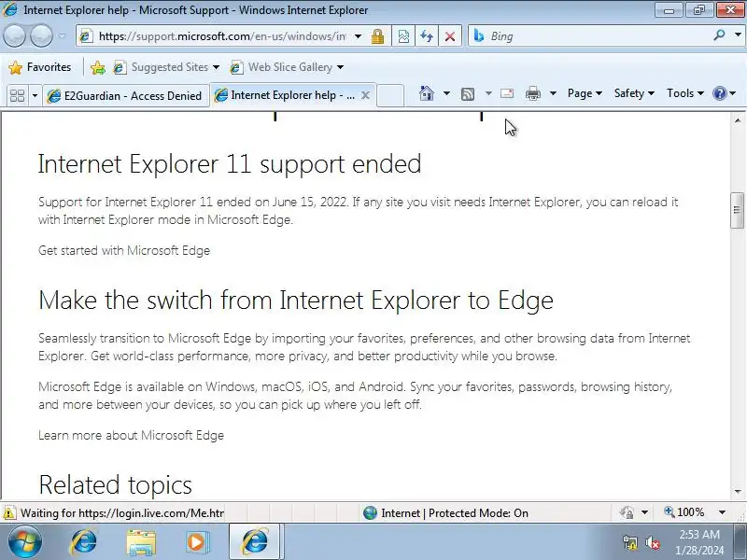The height and width of the screenshot is (560, 747).
Task: Click the security lock icon
Action: tap(378, 36)
